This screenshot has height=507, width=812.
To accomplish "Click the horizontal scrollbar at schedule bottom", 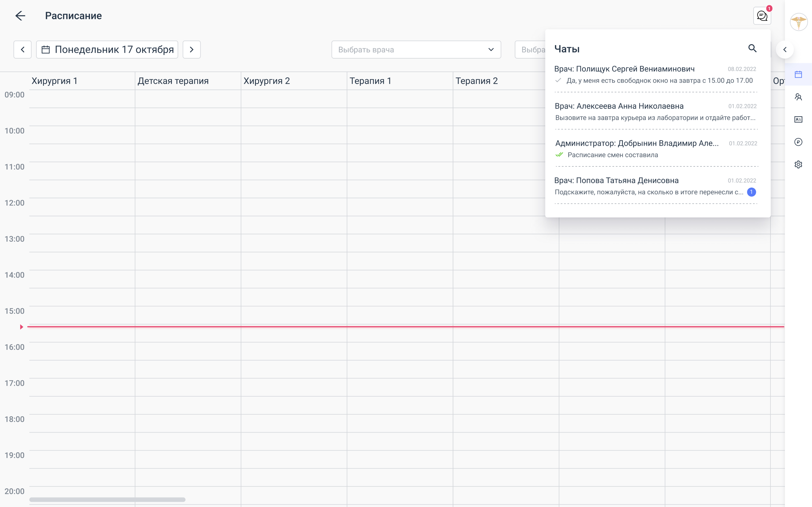I will [107, 500].
